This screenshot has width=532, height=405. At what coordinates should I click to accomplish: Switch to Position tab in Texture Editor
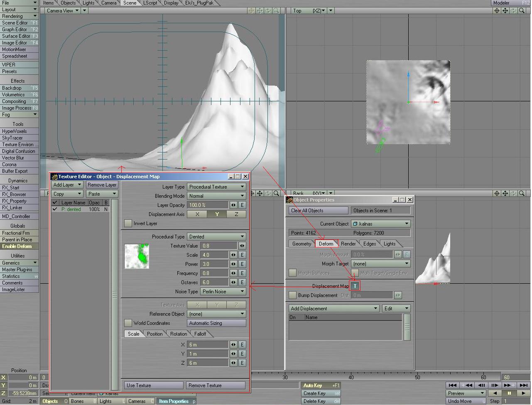(x=155, y=334)
